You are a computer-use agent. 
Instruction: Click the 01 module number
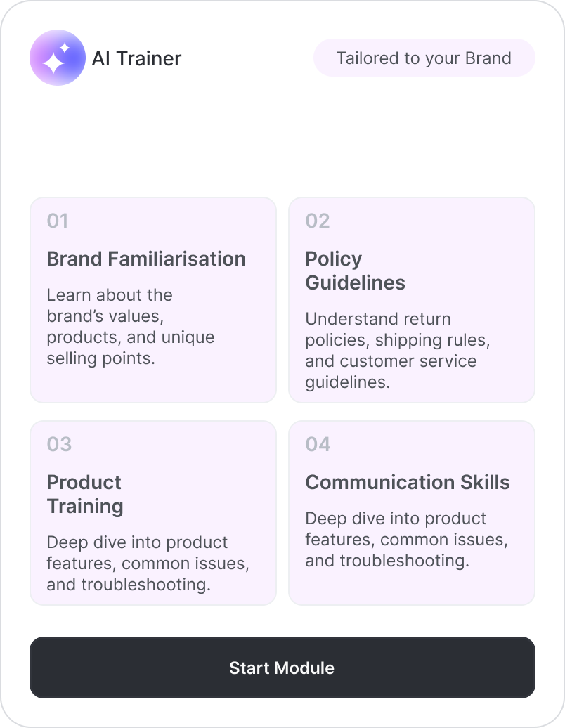58,221
